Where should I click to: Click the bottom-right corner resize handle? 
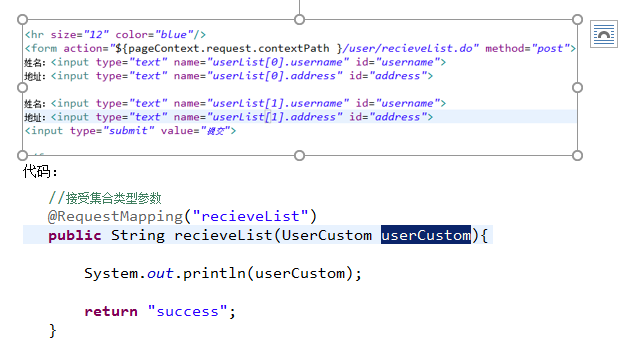[x=577, y=155]
